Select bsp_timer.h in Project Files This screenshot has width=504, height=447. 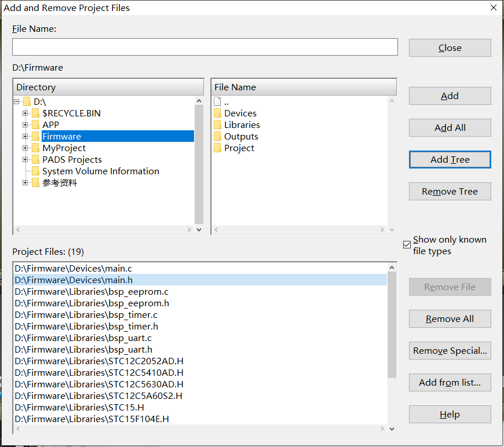200,326
